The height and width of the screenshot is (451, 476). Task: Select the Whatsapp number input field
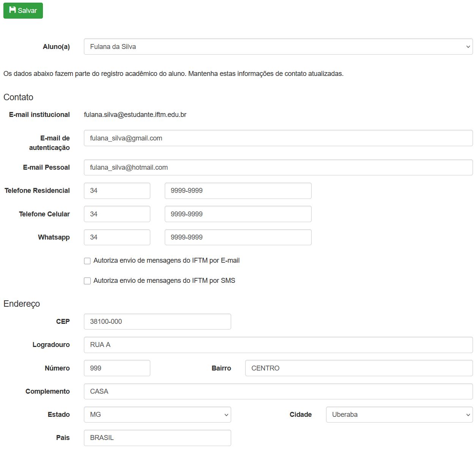[x=238, y=237]
